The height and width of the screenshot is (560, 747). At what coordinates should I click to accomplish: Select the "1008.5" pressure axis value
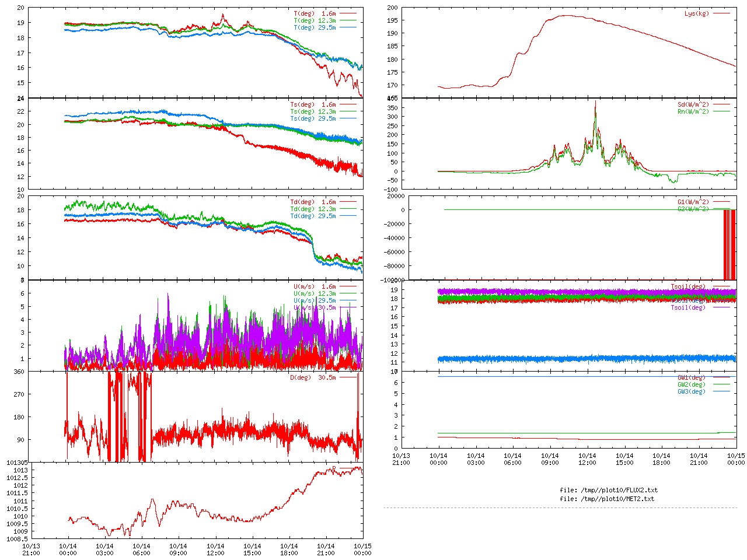coord(17,539)
